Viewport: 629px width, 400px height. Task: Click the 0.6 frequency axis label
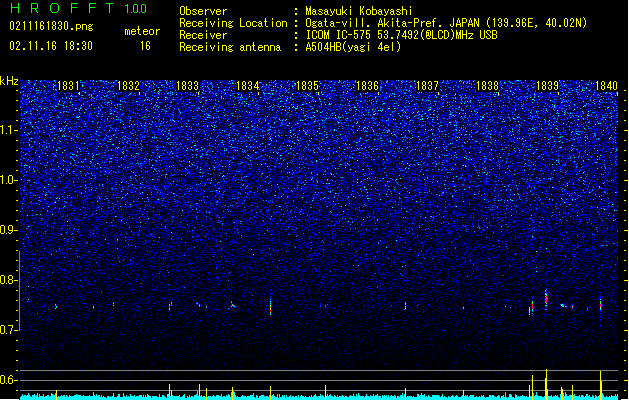click(9, 380)
